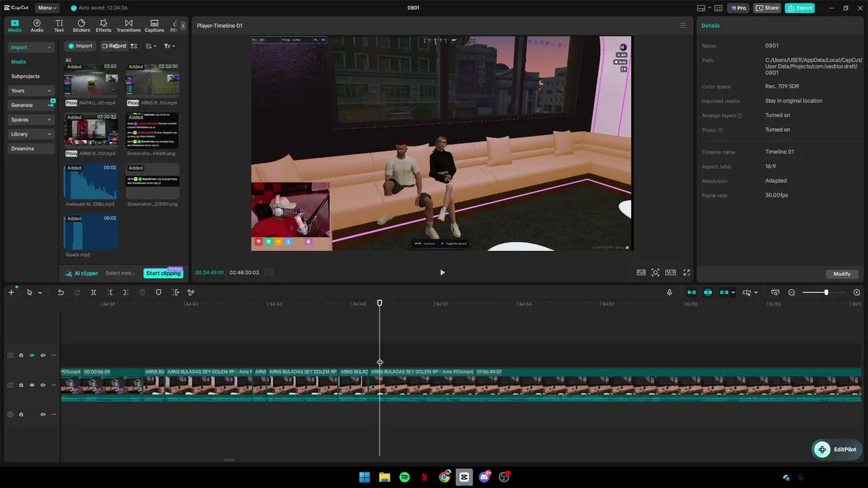Viewport: 868px width, 488px height.
Task: Switch to the Audio tab
Action: [37, 26]
